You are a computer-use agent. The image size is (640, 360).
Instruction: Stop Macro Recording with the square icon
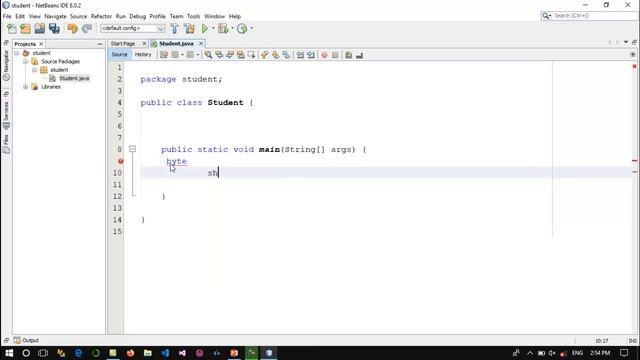(335, 55)
